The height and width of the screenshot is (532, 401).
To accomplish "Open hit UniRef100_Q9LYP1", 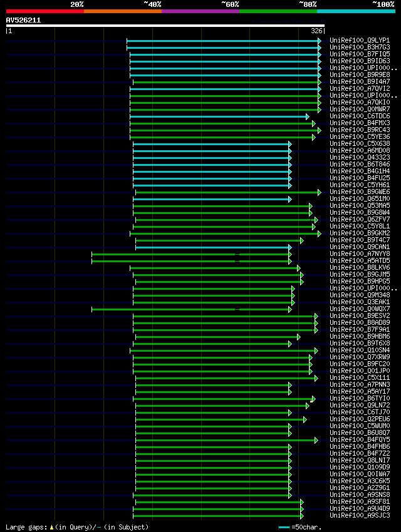I will 360,41.
